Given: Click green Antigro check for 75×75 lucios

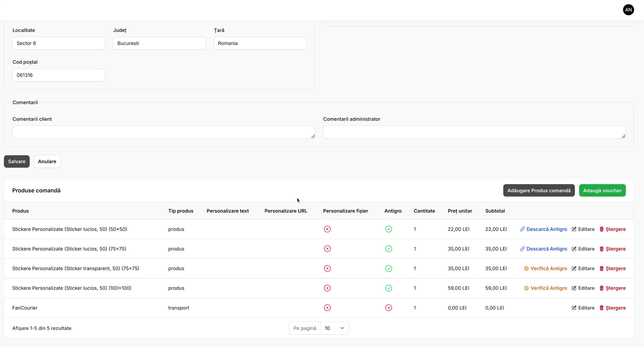Looking at the screenshot, I should tap(389, 249).
